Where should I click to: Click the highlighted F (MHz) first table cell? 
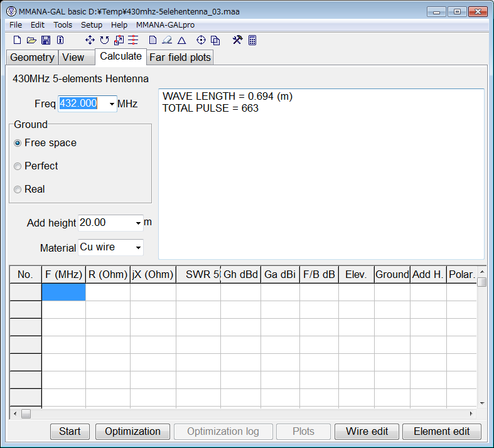pos(63,292)
